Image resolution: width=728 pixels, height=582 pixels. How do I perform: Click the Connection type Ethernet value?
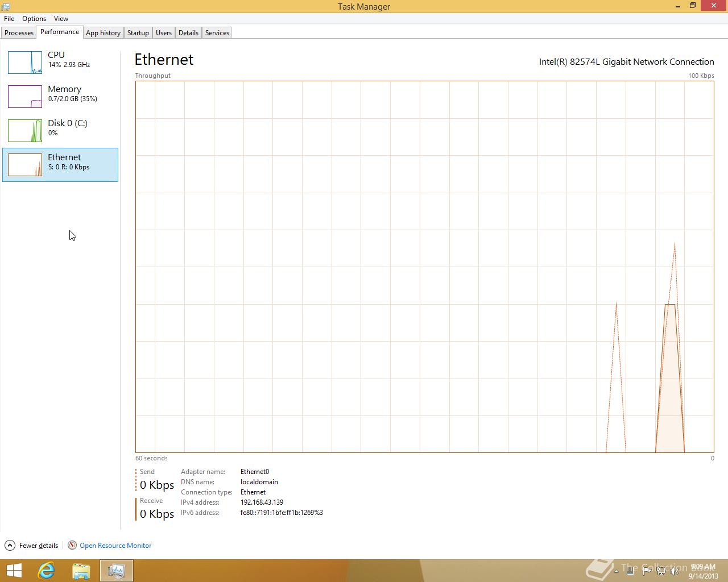coord(253,492)
